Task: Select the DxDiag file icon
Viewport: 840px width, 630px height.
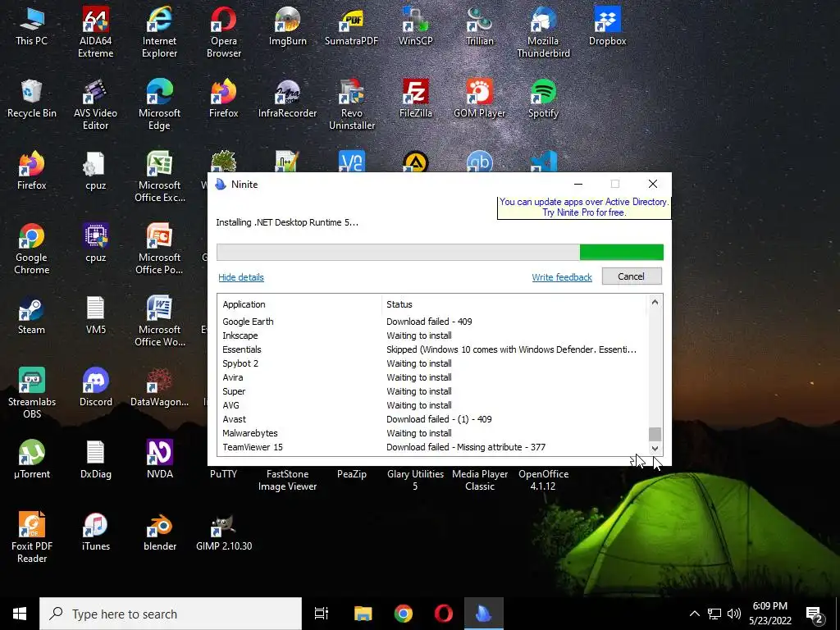Action: coord(95,459)
